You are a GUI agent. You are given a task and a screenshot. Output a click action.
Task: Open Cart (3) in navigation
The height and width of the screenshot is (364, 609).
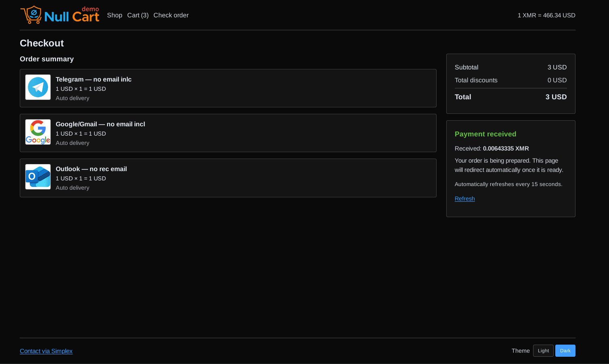(x=138, y=15)
